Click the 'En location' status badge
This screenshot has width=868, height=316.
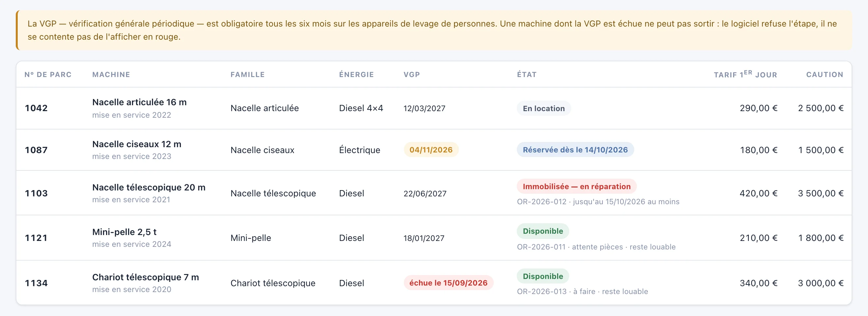pos(544,109)
